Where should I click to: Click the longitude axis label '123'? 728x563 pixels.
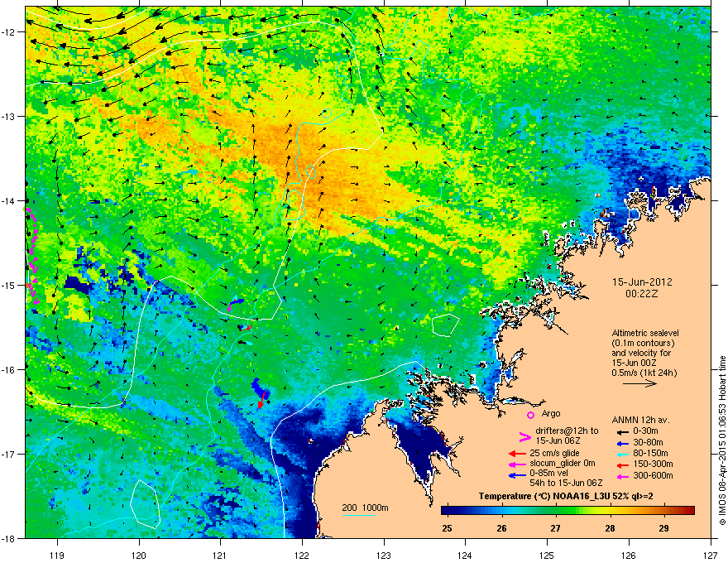[384, 555]
